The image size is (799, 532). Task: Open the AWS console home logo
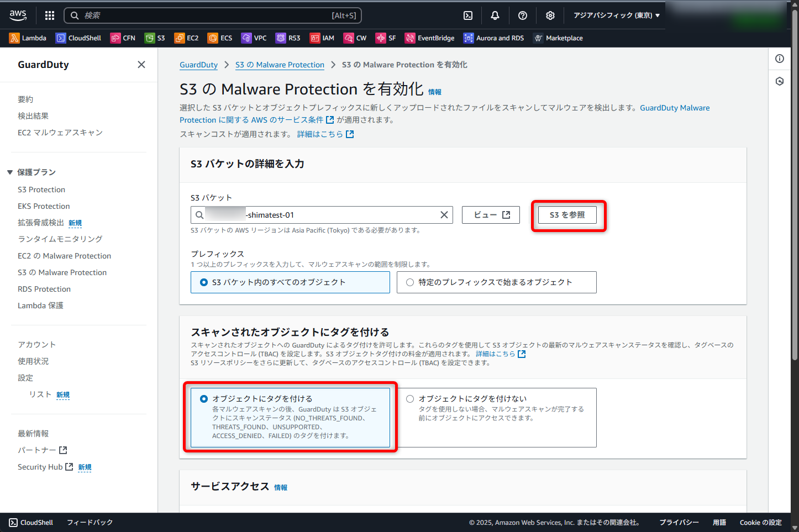[18, 15]
